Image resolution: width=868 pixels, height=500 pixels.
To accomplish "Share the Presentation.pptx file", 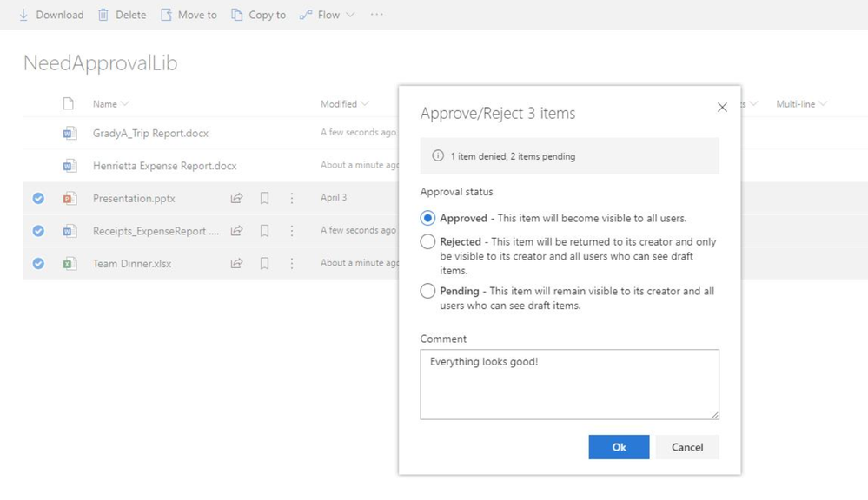I will tap(236, 198).
